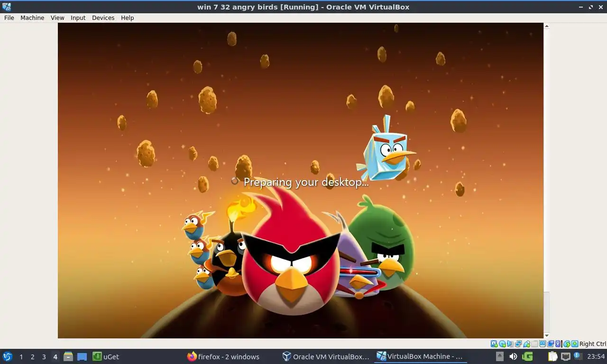Screen dimensions: 607x364
Task: Open the Devices menu
Action: (103, 18)
